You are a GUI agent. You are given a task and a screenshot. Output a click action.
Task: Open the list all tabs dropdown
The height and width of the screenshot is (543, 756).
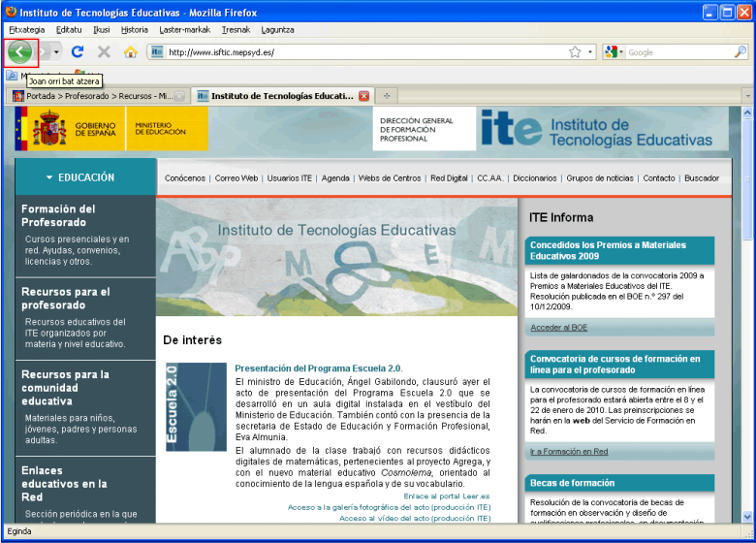[x=748, y=96]
